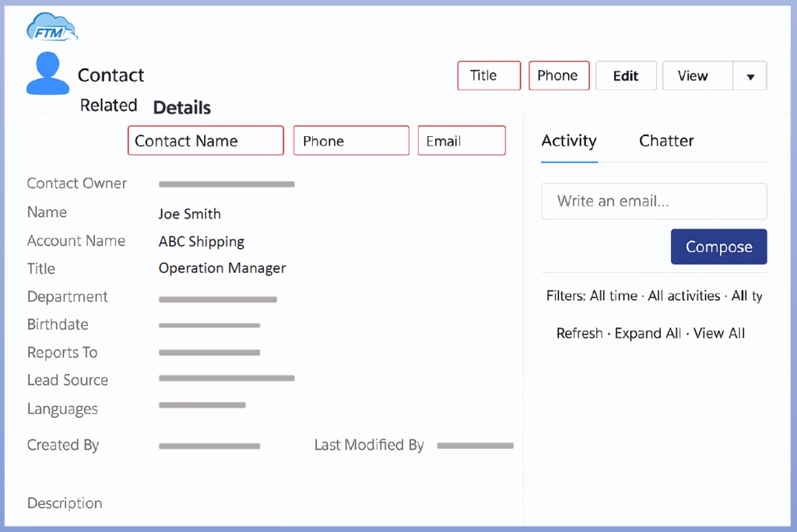This screenshot has width=797, height=532.
Task: Click the Email field box
Action: tap(462, 141)
